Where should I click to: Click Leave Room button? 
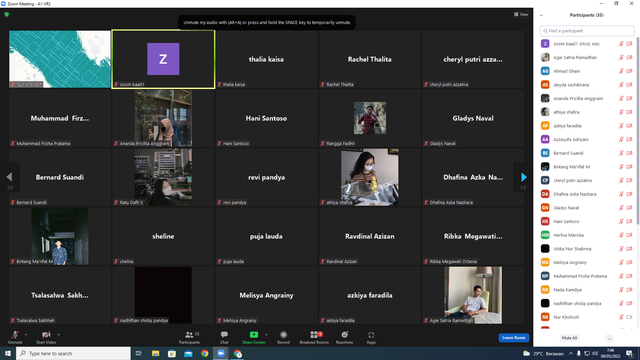tap(513, 338)
